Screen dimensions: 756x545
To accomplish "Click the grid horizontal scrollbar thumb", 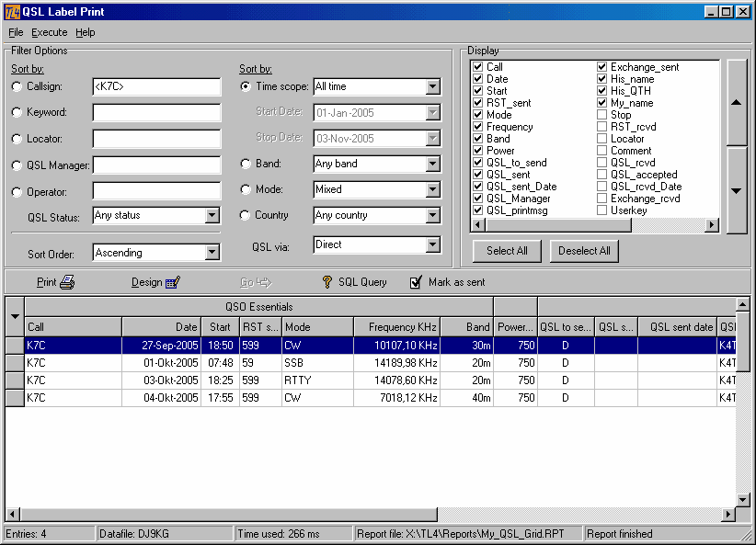I will coord(229,515).
